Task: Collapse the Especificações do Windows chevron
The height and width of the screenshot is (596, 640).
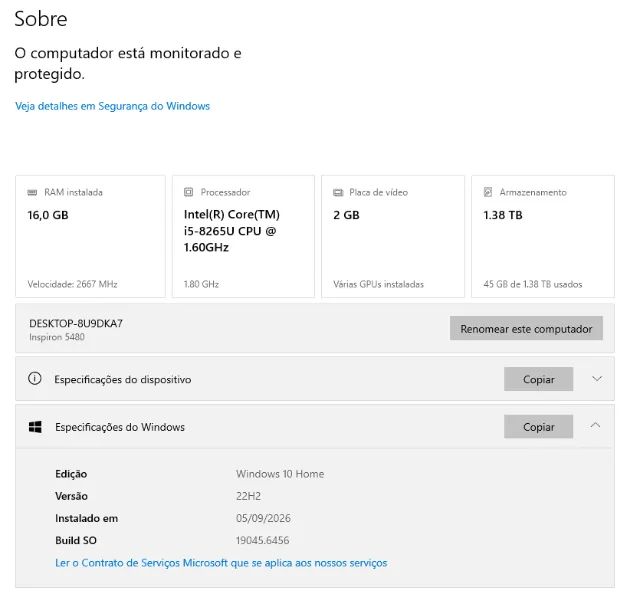Action: [596, 425]
